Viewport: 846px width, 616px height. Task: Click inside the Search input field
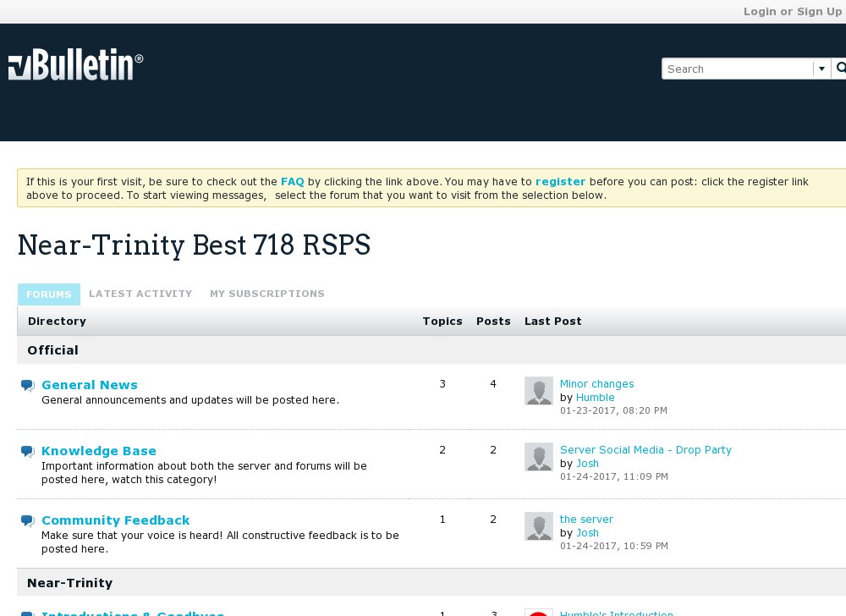[x=736, y=68]
